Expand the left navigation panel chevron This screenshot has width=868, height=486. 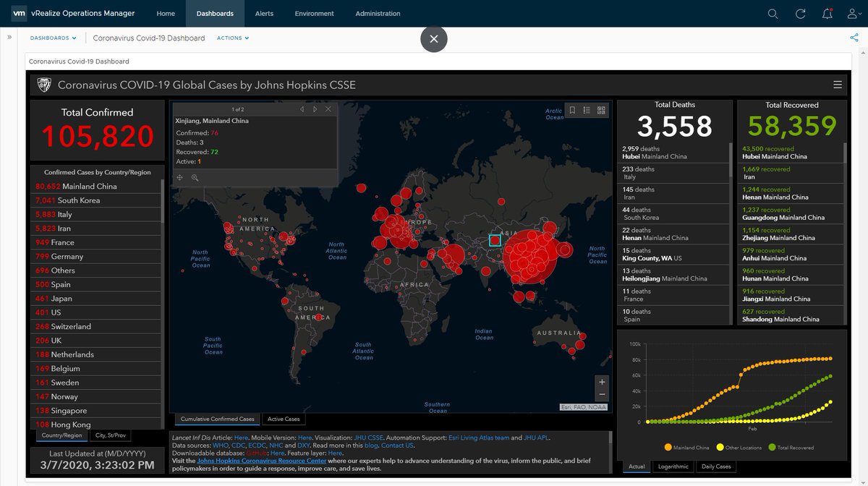pos(9,38)
